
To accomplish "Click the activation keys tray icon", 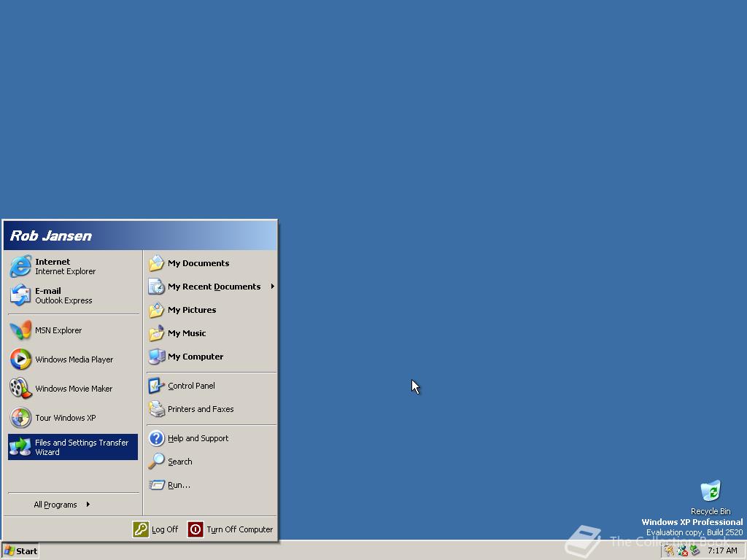I will tap(670, 551).
